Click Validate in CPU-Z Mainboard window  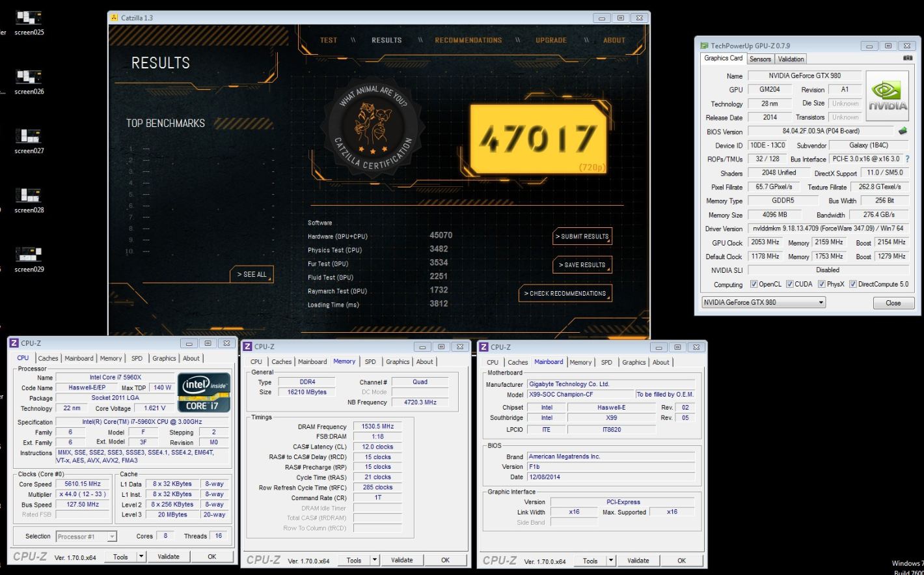coord(638,561)
